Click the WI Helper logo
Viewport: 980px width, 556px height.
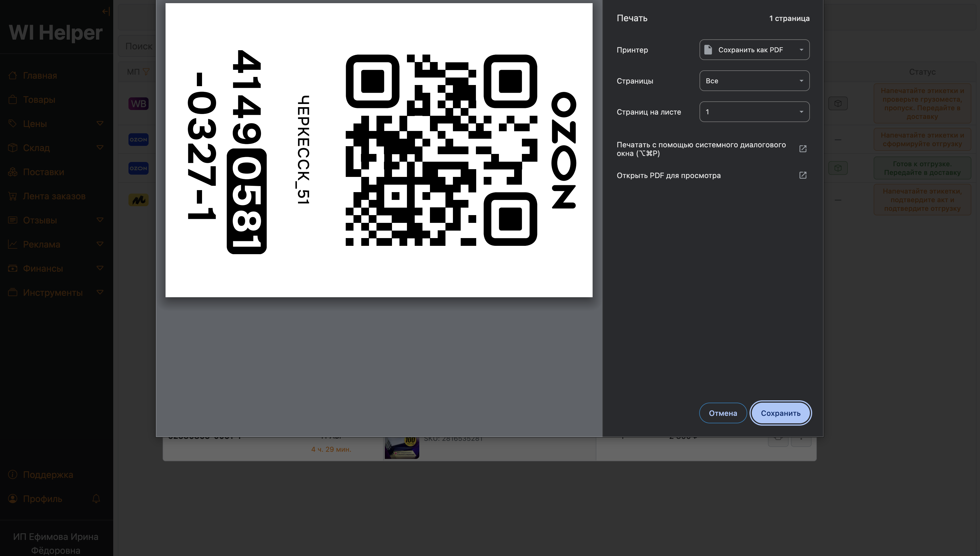click(x=56, y=32)
